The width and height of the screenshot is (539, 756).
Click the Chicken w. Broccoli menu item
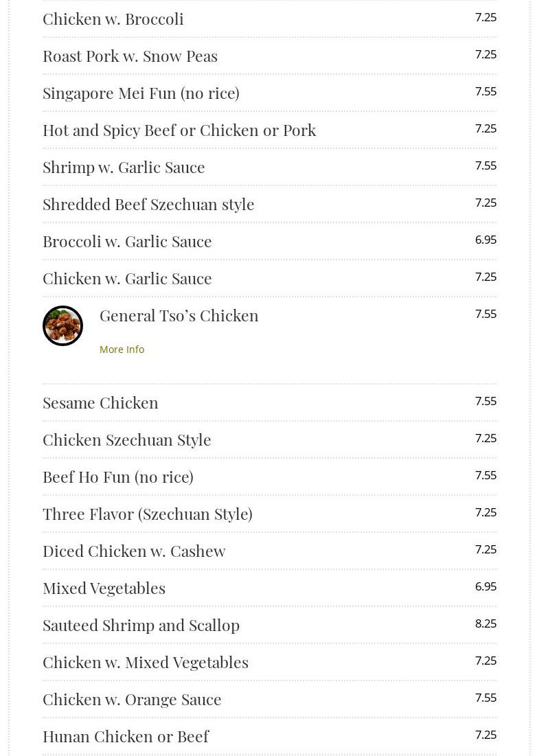[113, 19]
